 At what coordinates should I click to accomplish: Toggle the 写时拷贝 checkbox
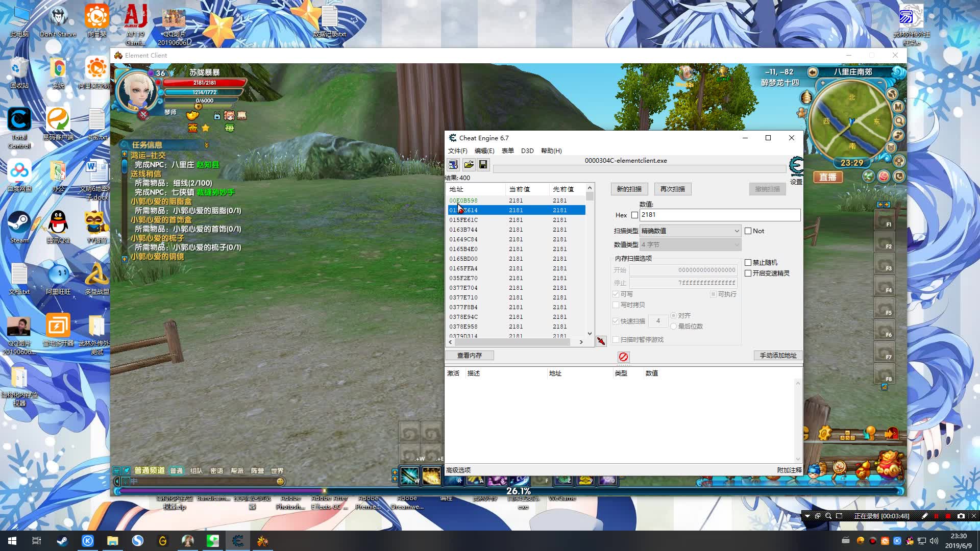[616, 305]
